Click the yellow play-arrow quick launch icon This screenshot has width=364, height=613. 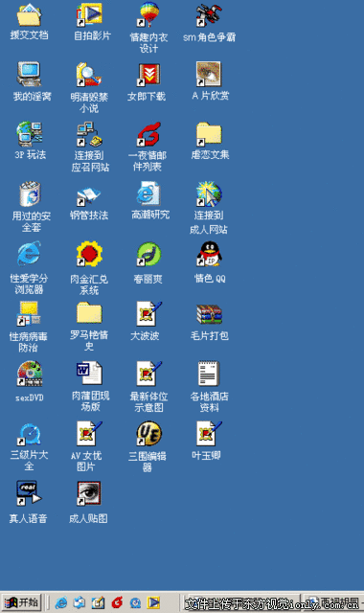153,602
